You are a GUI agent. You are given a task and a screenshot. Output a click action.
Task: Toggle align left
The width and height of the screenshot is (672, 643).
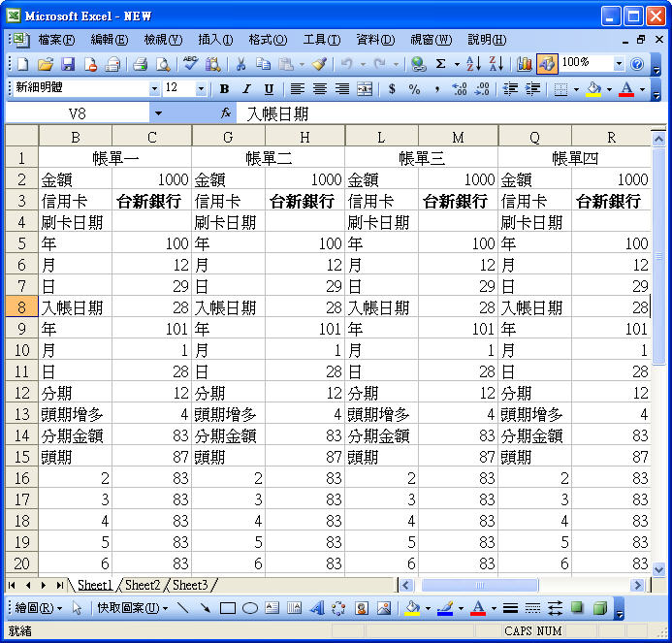click(x=297, y=89)
